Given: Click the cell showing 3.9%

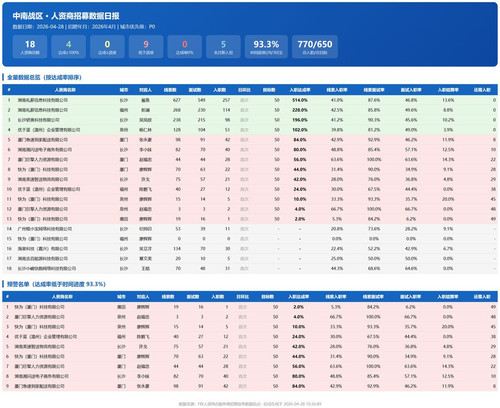Looking at the screenshot, I should pyautogui.click(x=448, y=130).
